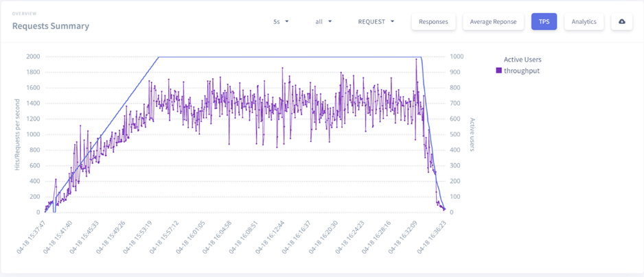644x277 pixels.
Task: Click the 1000 value on the right axis
Action: point(455,57)
